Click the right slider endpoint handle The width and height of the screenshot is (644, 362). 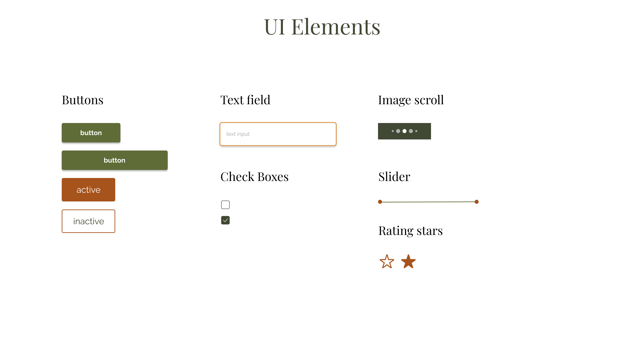(x=477, y=202)
